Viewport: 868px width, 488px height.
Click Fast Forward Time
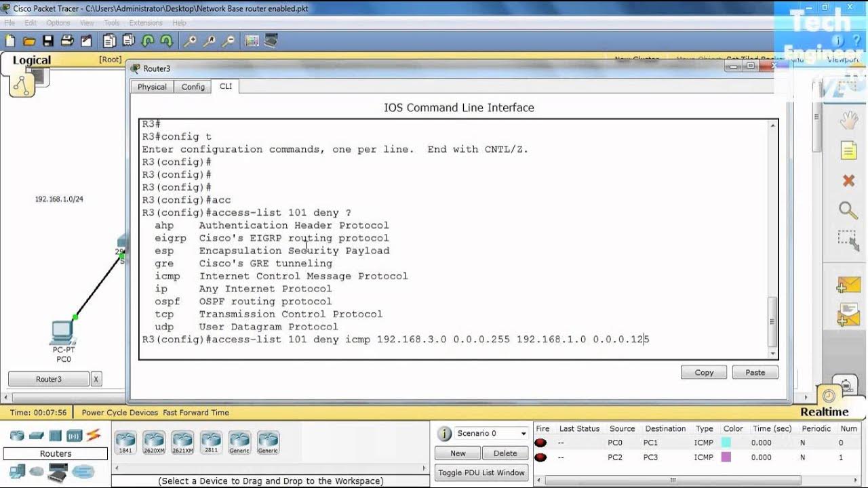196,412
